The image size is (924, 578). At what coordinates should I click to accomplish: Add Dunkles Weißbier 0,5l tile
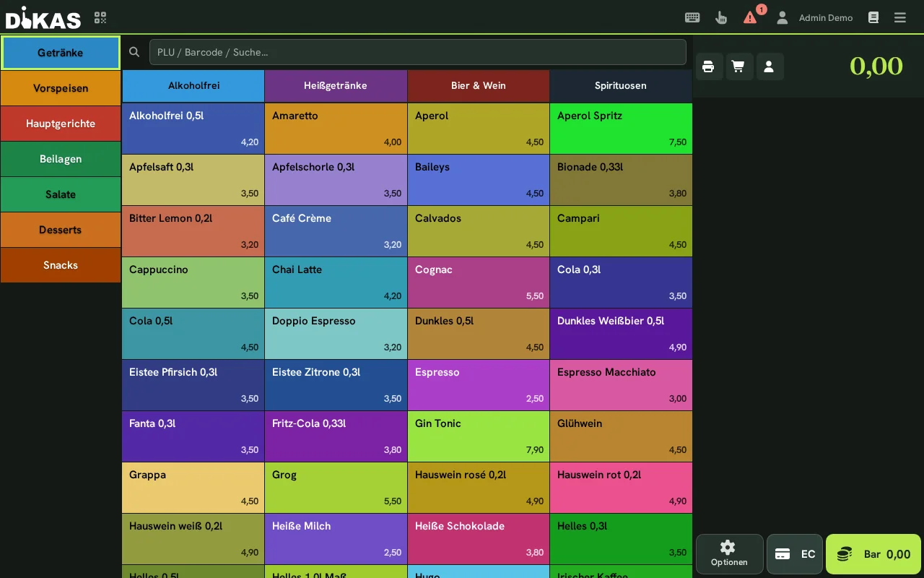[x=621, y=334]
